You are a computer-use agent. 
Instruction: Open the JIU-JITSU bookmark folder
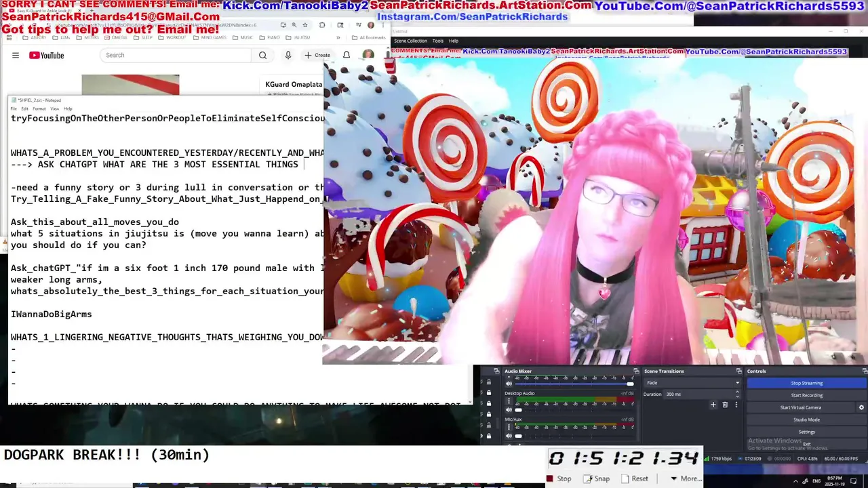click(x=298, y=37)
